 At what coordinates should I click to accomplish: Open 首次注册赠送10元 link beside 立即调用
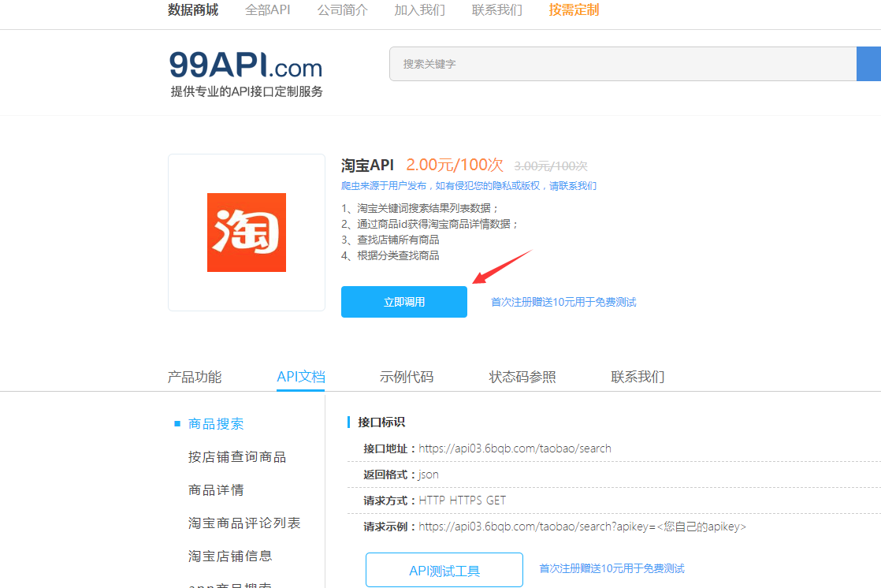point(563,303)
